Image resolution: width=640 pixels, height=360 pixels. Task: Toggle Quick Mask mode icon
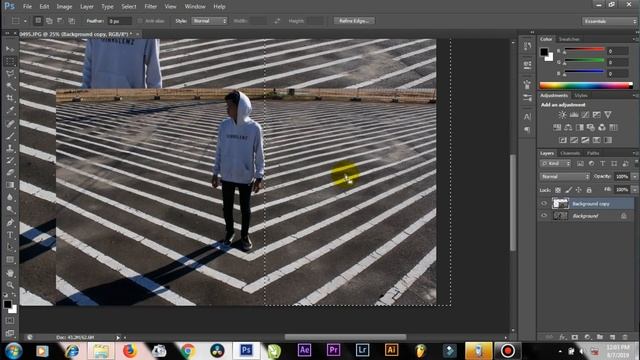[10, 321]
